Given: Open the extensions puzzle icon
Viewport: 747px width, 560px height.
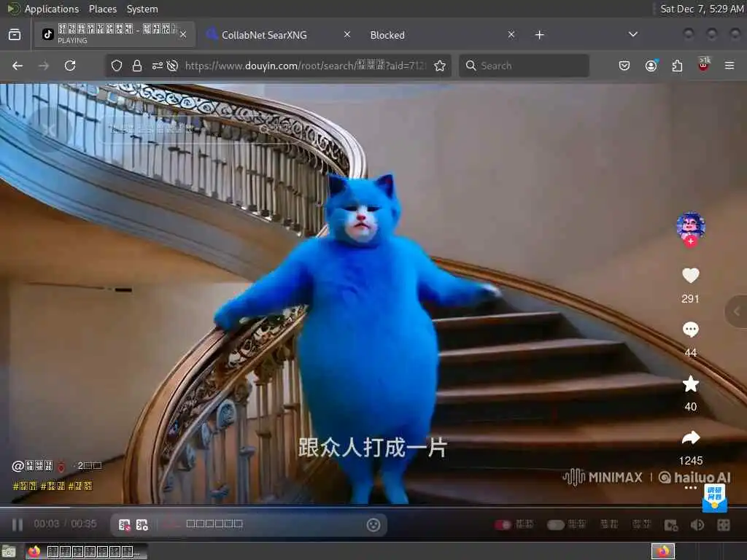Looking at the screenshot, I should click(x=677, y=66).
